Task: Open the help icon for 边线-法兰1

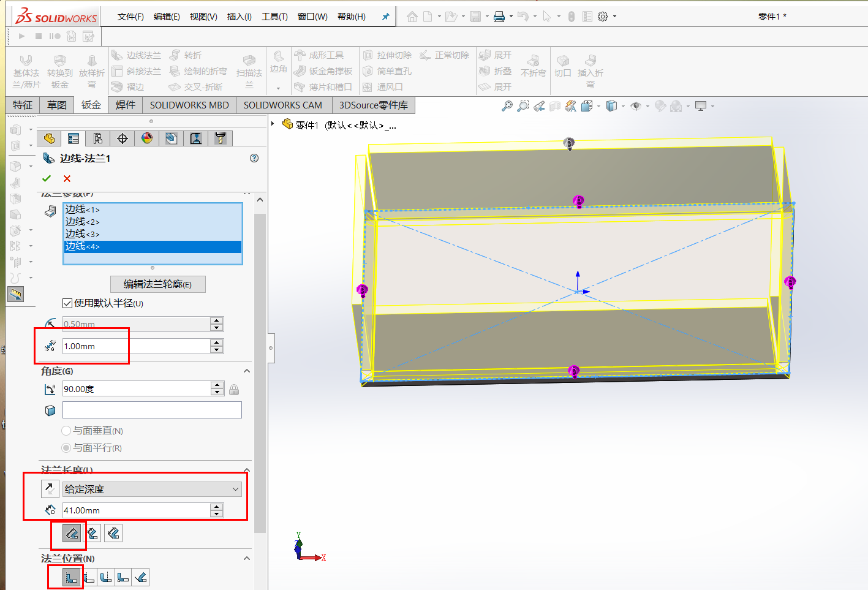Action: [254, 158]
